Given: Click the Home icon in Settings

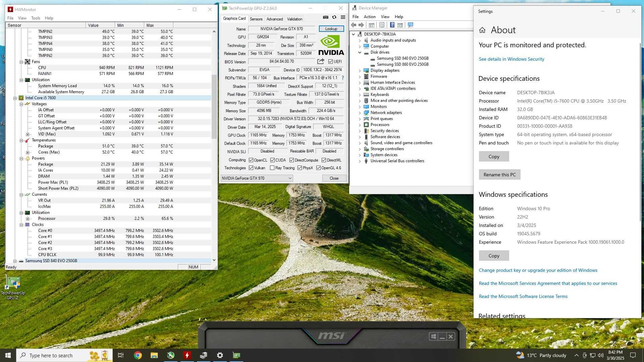Looking at the screenshot, I should [482, 30].
